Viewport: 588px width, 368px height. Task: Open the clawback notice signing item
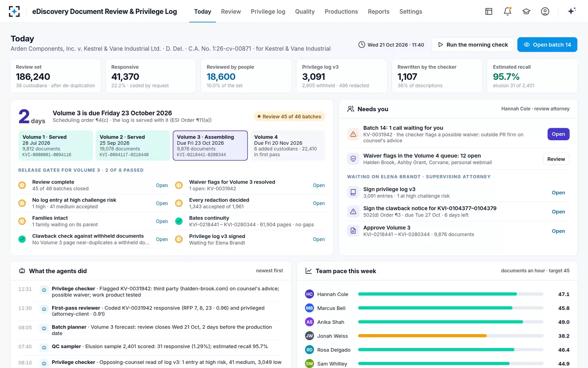tap(558, 212)
